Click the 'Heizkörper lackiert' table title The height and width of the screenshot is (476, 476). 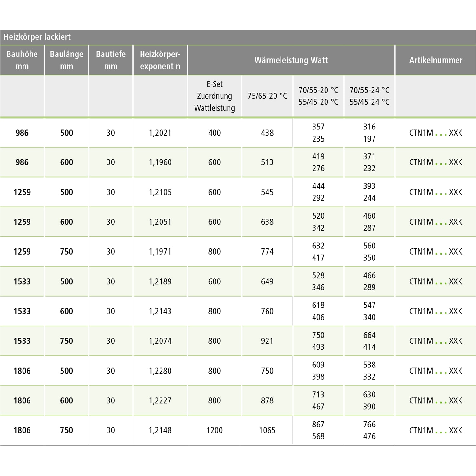(x=37, y=37)
